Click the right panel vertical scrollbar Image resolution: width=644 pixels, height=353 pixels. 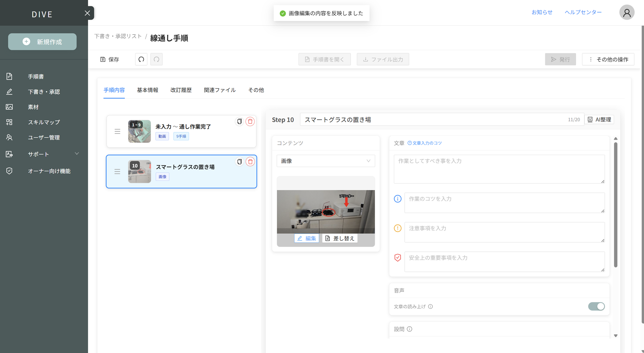coord(615,205)
